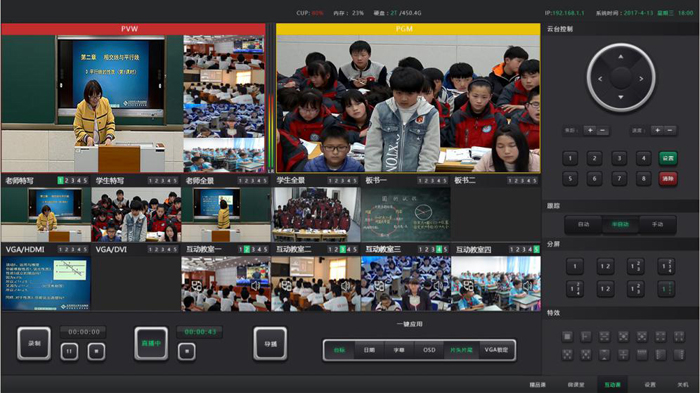Screen dimensions: 700x393
Task: Select the 板书一 blackboard thumbnail
Action: click(x=405, y=214)
